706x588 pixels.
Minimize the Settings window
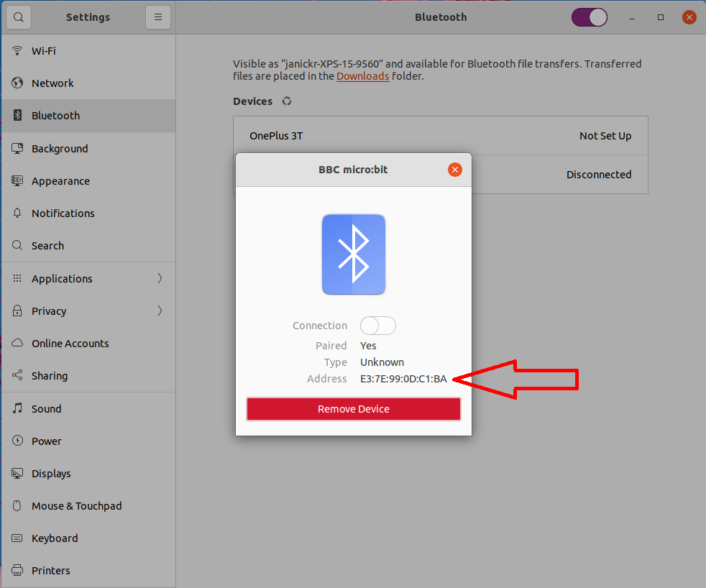[632, 17]
